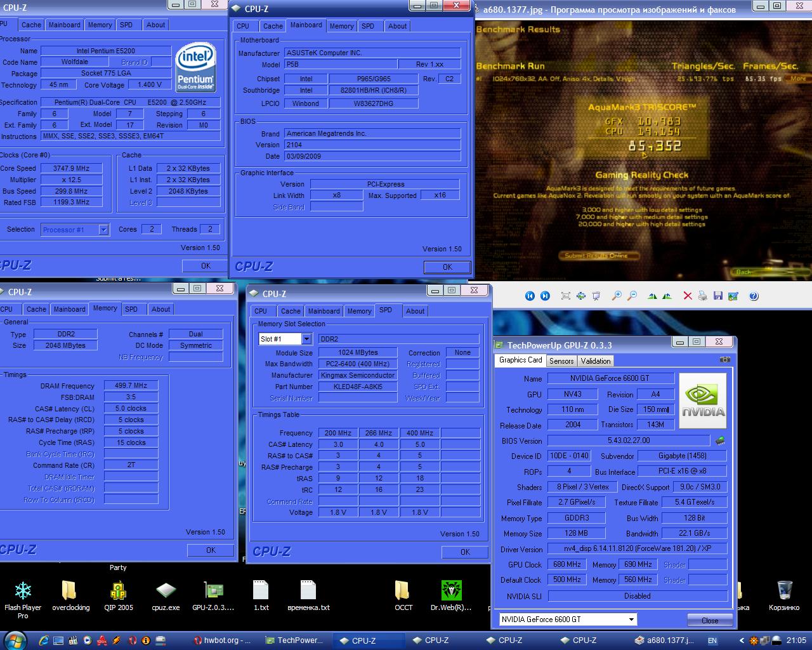812x650 pixels.
Task: Select временка.txt file on desktop
Action: point(308,596)
